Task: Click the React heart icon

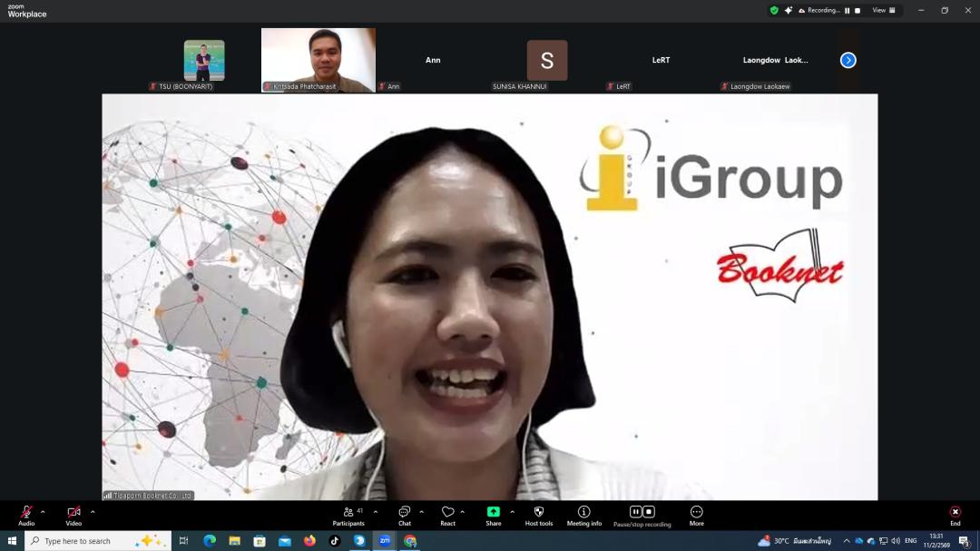Action: coord(447,514)
